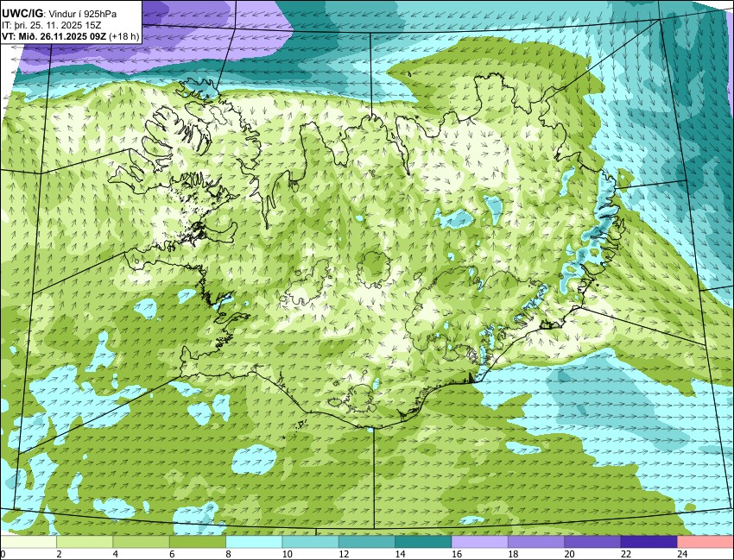
Task: Click the legend scale number "6"
Action: (172, 554)
